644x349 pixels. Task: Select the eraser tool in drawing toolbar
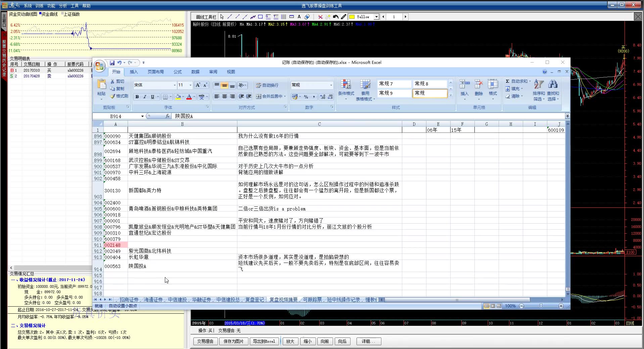[307, 17]
